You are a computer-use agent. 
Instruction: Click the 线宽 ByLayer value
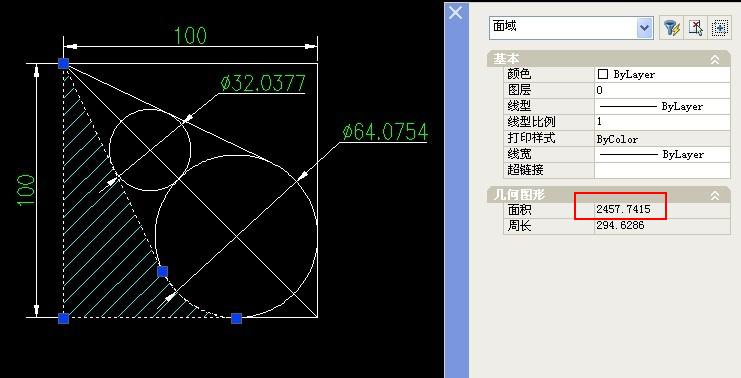coord(662,155)
